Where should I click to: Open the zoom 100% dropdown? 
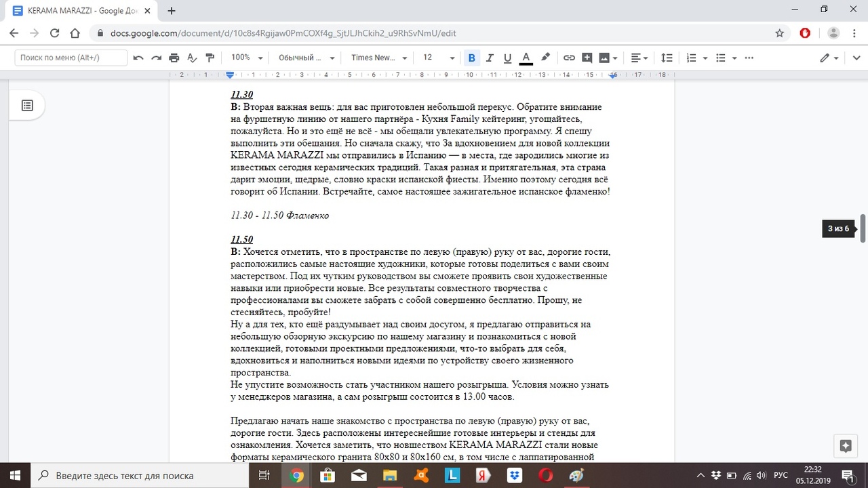pyautogui.click(x=247, y=58)
